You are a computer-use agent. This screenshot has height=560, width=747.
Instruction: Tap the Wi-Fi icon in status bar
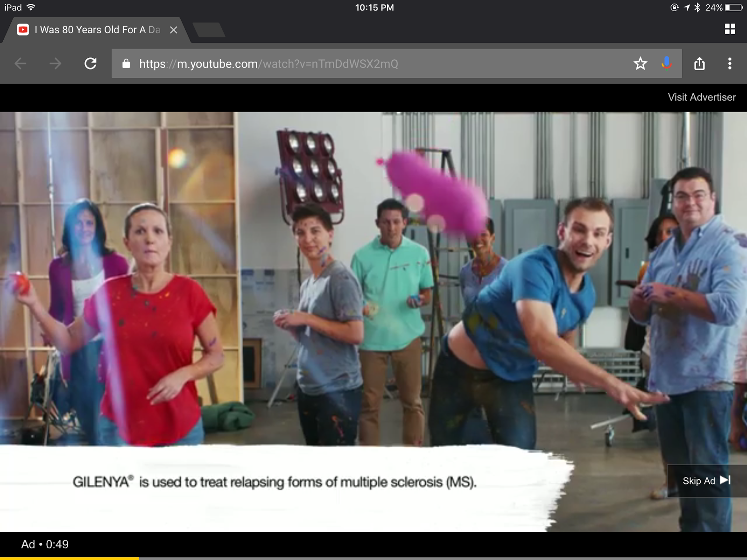[x=31, y=7]
